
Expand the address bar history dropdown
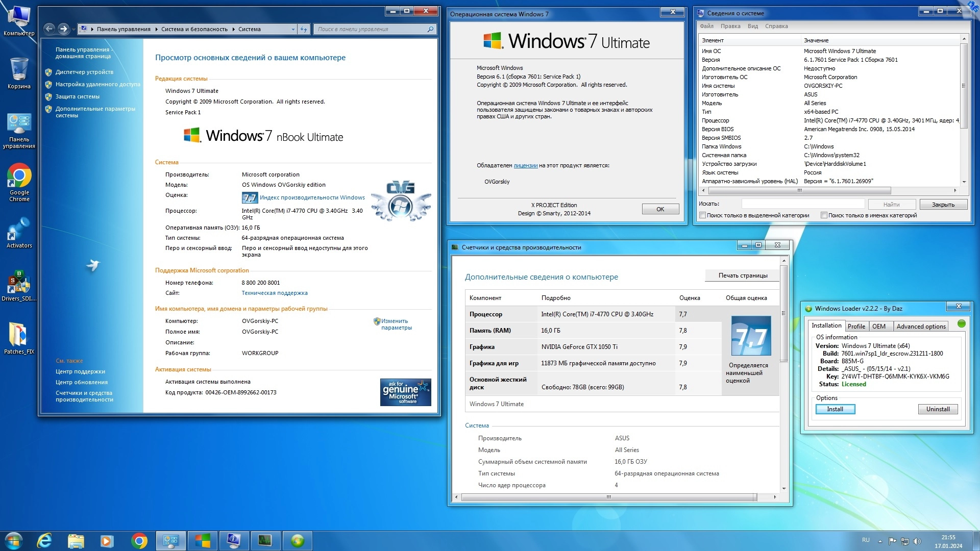pyautogui.click(x=293, y=29)
